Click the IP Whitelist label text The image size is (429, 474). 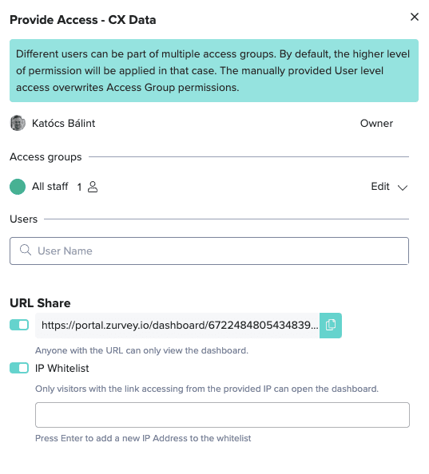pos(62,368)
